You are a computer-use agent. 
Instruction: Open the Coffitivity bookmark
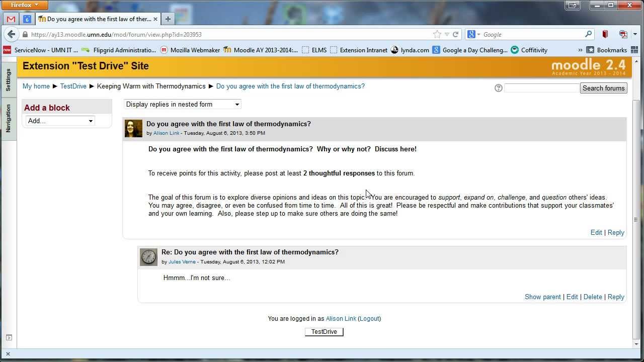(529, 50)
